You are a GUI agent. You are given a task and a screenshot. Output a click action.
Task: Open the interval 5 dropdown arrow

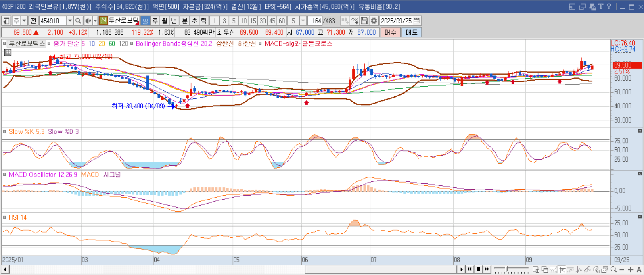[x=303, y=21]
